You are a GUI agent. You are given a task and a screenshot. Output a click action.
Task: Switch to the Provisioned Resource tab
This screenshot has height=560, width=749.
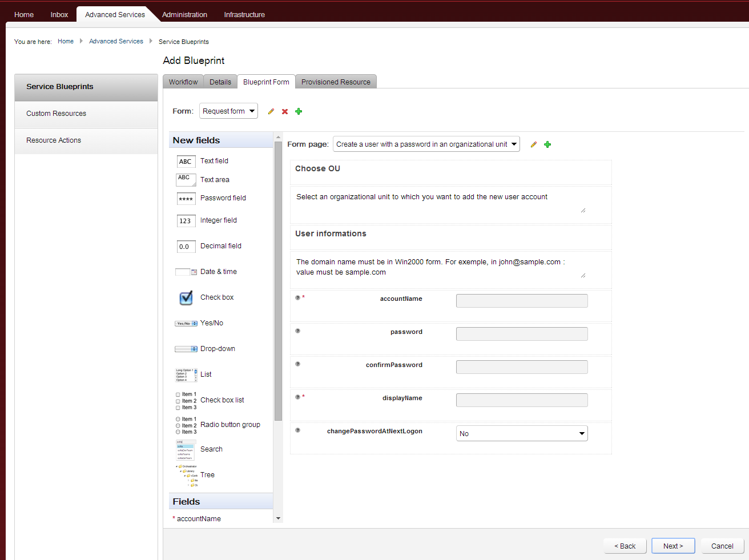(336, 82)
